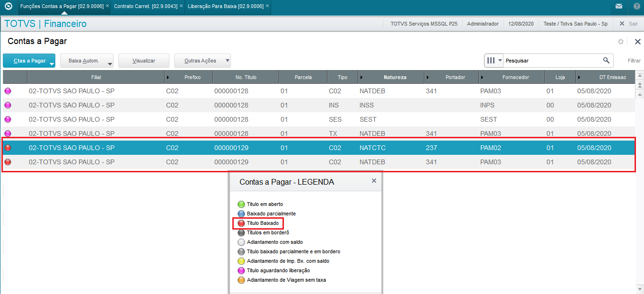
Task: Click the orange 'Adiantamento de Viagem' legend ball
Action: point(241,280)
